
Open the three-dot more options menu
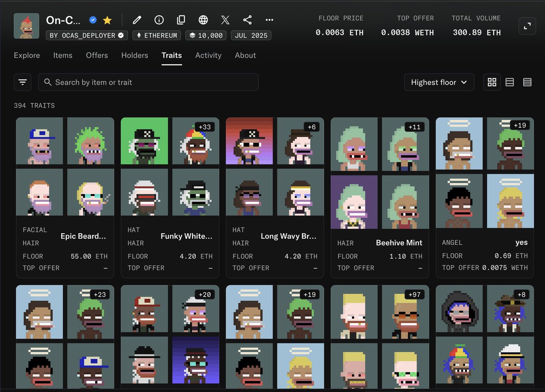point(269,20)
